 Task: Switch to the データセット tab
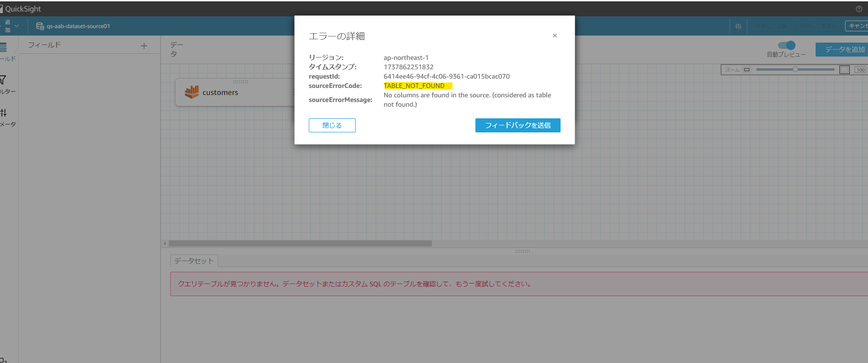tap(194, 261)
